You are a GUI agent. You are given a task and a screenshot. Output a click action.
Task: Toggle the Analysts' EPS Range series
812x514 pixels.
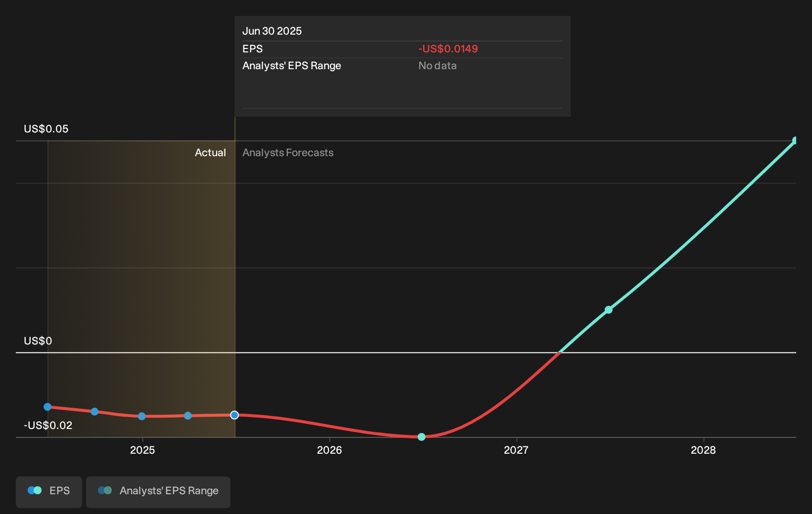pos(158,491)
